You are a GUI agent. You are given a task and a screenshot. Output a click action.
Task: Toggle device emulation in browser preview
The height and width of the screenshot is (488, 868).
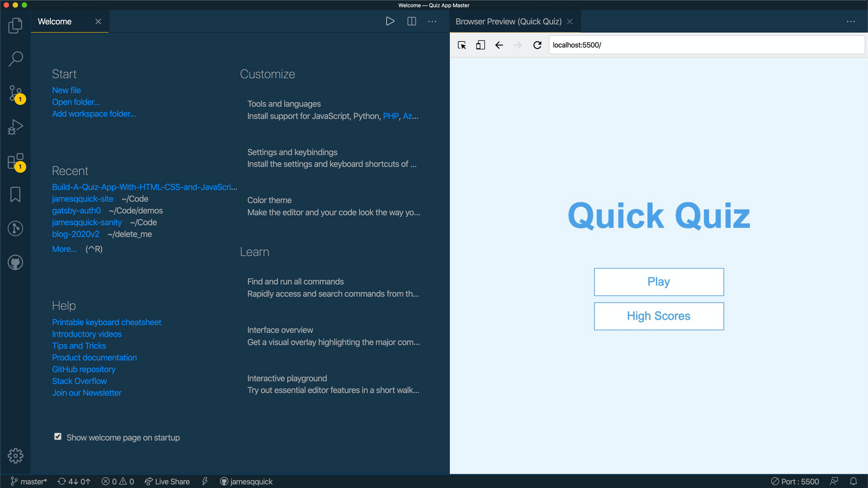pos(480,45)
